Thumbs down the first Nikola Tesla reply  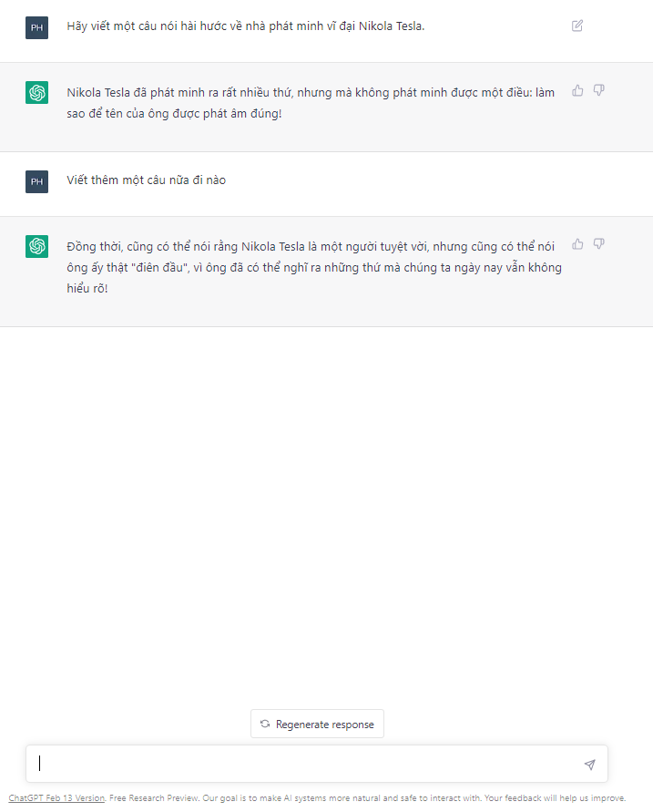pyautogui.click(x=599, y=90)
